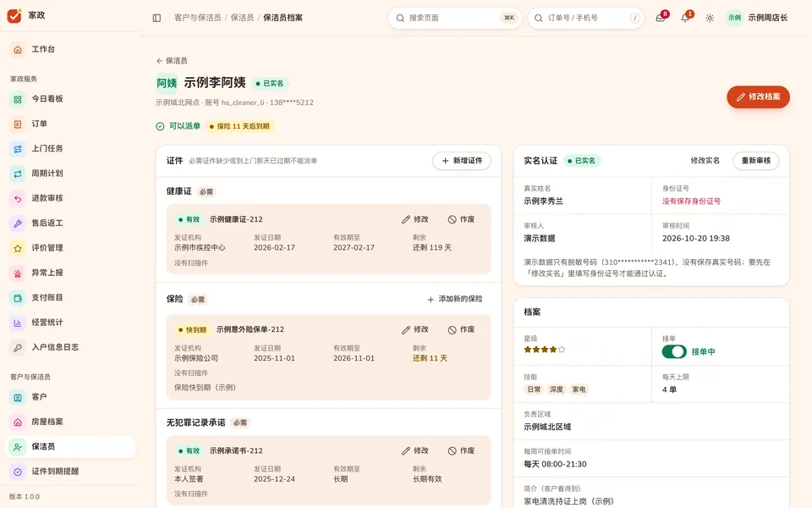Open 房屋档案 house icon
This screenshot has width=812, height=508.
coord(18,422)
